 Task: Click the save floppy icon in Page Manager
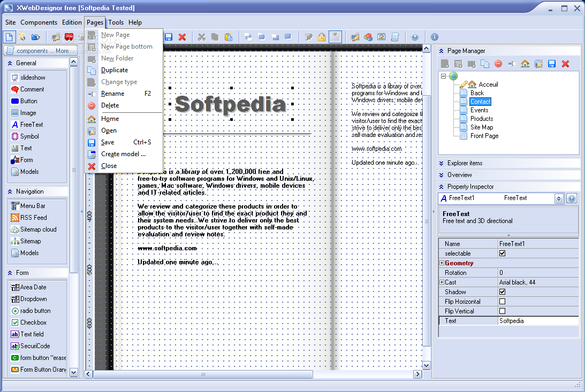[552, 64]
